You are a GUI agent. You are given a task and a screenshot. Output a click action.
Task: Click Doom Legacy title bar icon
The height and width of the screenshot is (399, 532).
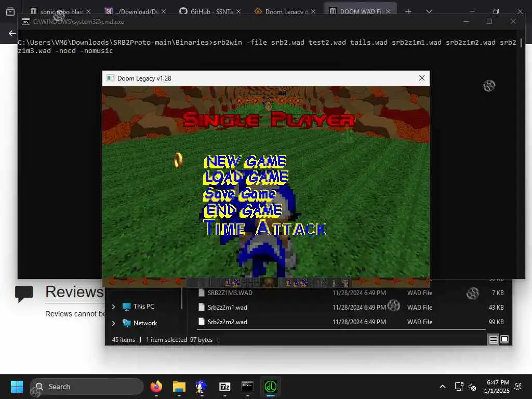point(110,78)
